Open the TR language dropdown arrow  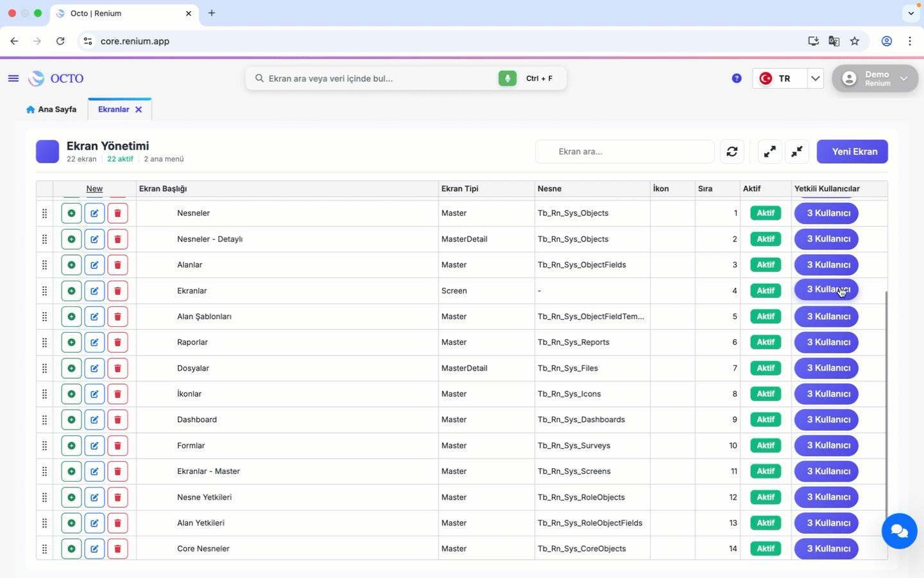click(815, 78)
